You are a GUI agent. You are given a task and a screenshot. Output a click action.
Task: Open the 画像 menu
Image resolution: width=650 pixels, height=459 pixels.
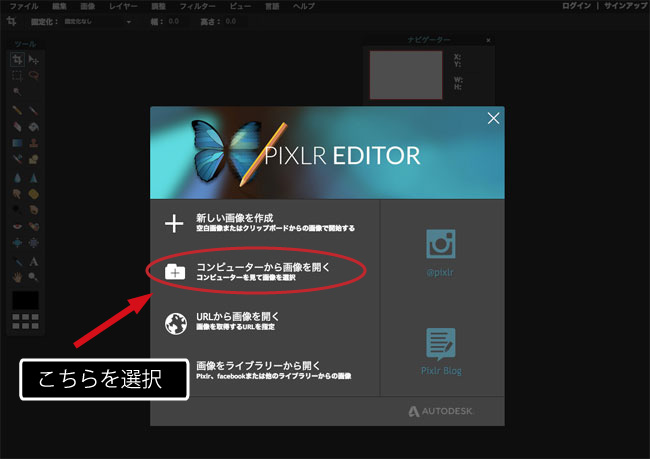87,6
